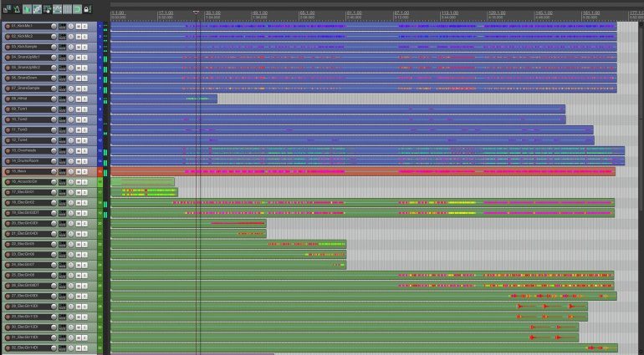Open FX/routing button on 16_AcousticGtr track
644x355 pixels.
62,182
